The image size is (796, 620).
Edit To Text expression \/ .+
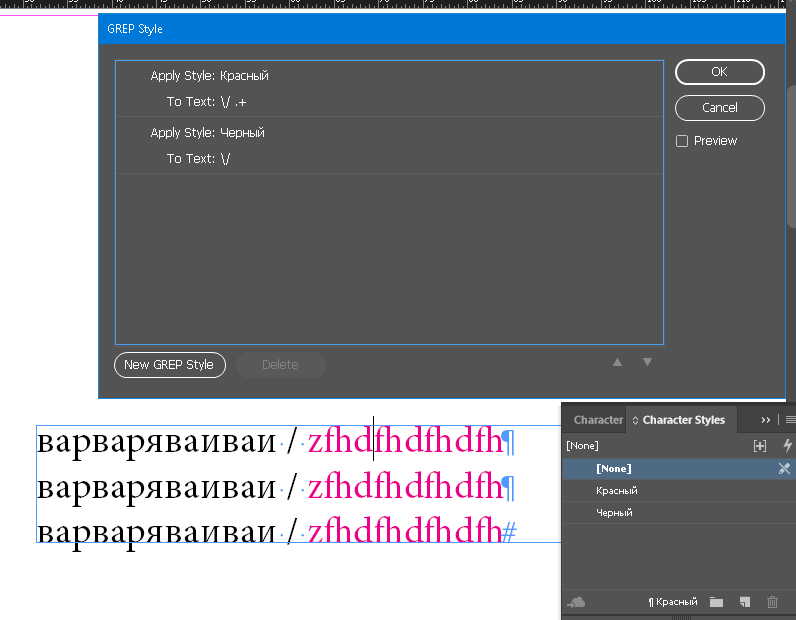coord(234,102)
